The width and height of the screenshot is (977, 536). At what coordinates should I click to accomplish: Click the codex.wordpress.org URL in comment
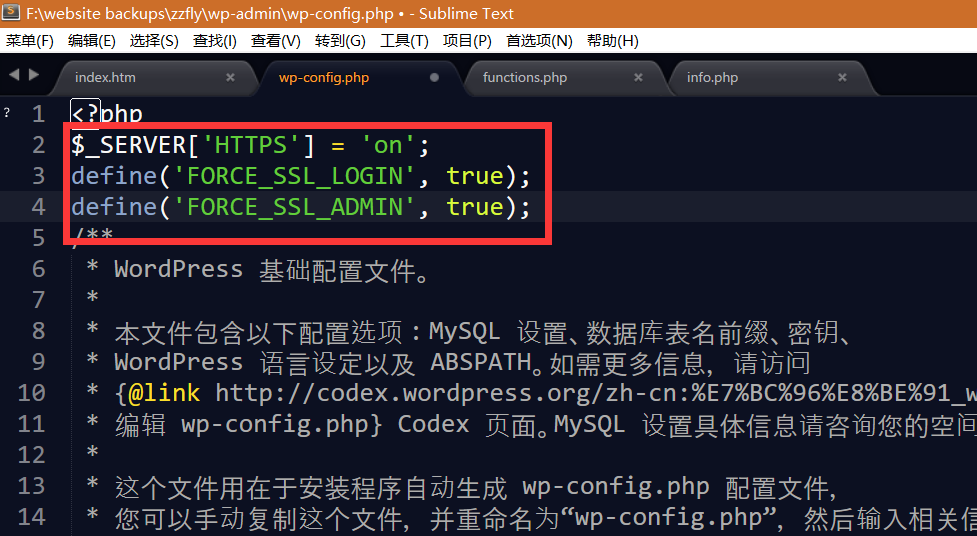[x=597, y=393]
